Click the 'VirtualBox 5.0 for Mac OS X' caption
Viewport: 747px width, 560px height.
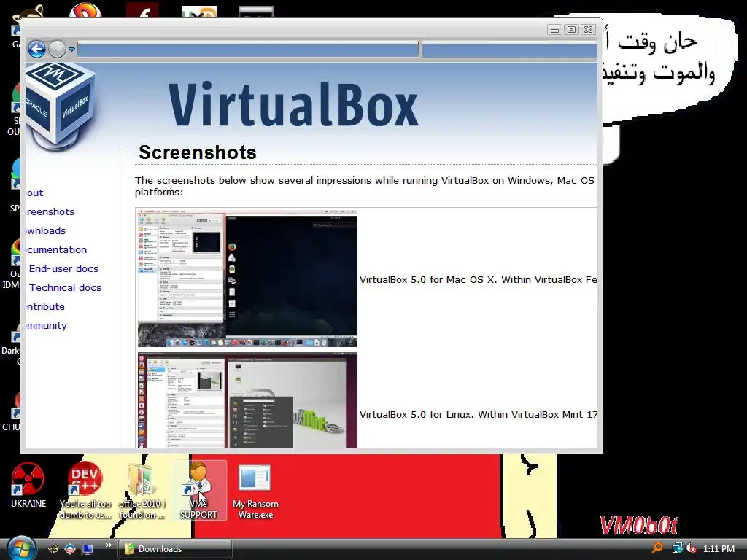pyautogui.click(x=479, y=279)
